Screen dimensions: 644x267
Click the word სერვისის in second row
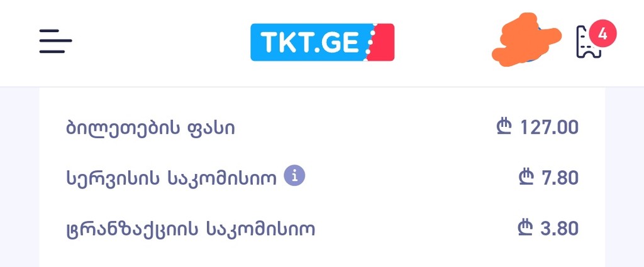(x=113, y=178)
